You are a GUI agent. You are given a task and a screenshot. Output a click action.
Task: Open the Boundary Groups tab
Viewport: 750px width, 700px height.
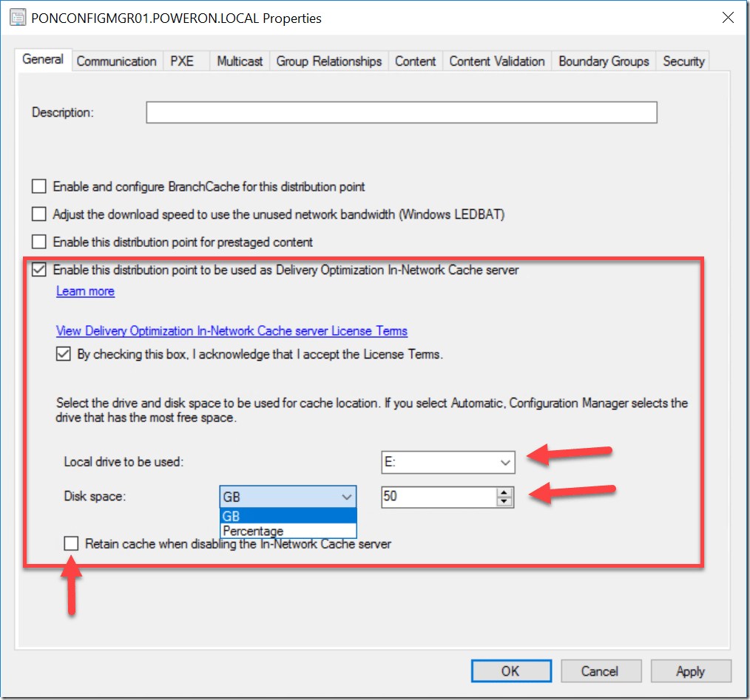(x=604, y=61)
